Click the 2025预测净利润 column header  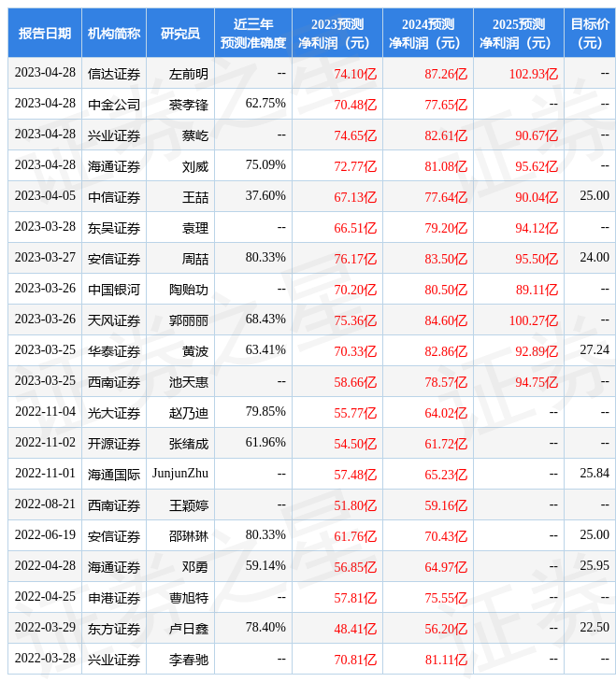pos(519,33)
